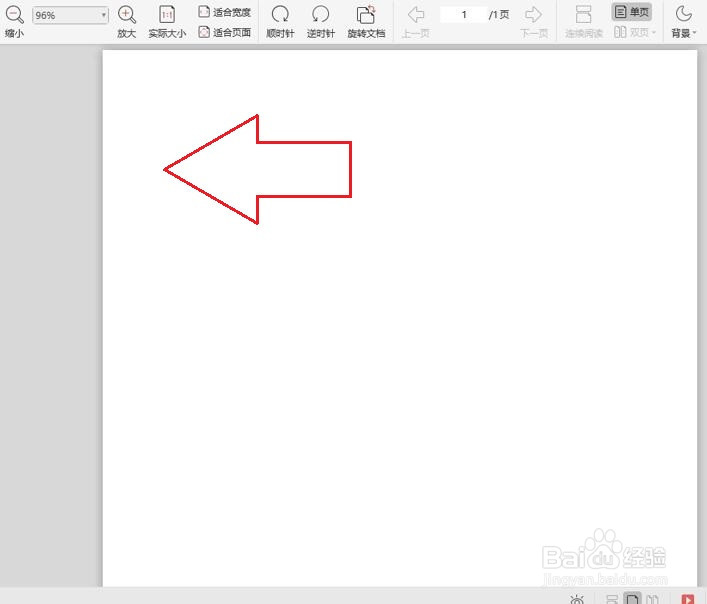Fit page to width (适合宽度)

pos(225,12)
